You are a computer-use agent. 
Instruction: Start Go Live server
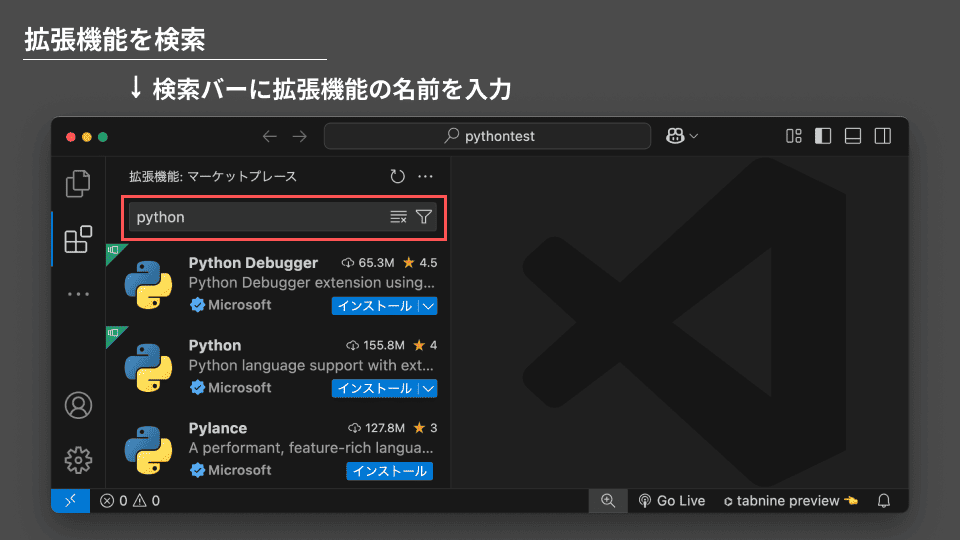[x=672, y=501]
